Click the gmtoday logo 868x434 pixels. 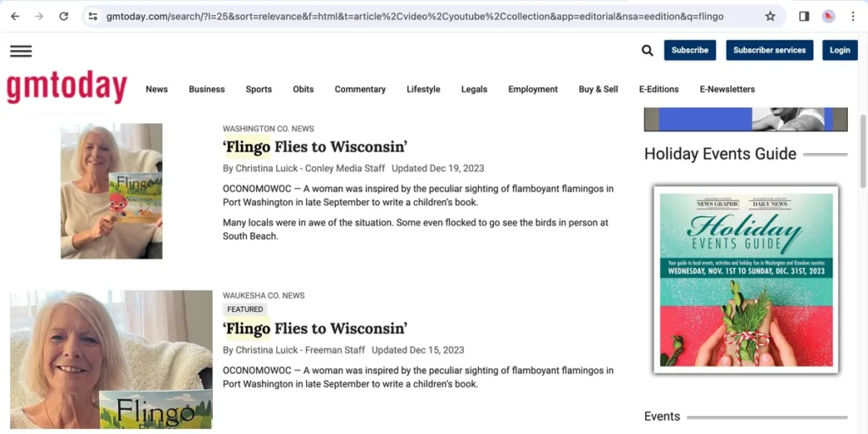[x=67, y=88]
